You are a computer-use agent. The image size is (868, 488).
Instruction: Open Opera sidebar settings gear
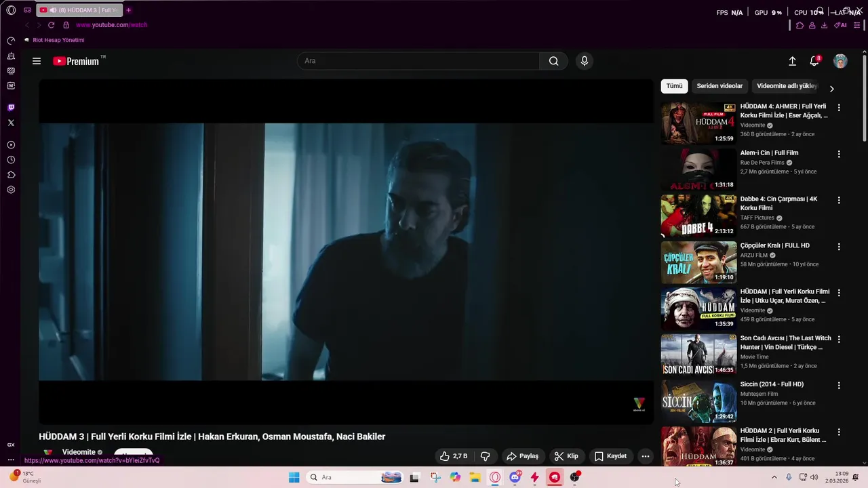point(11,190)
